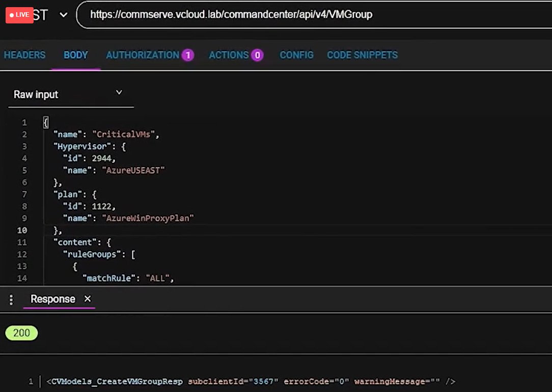This screenshot has height=392, width=552.
Task: Click the Authorization count badge 1
Action: click(188, 55)
